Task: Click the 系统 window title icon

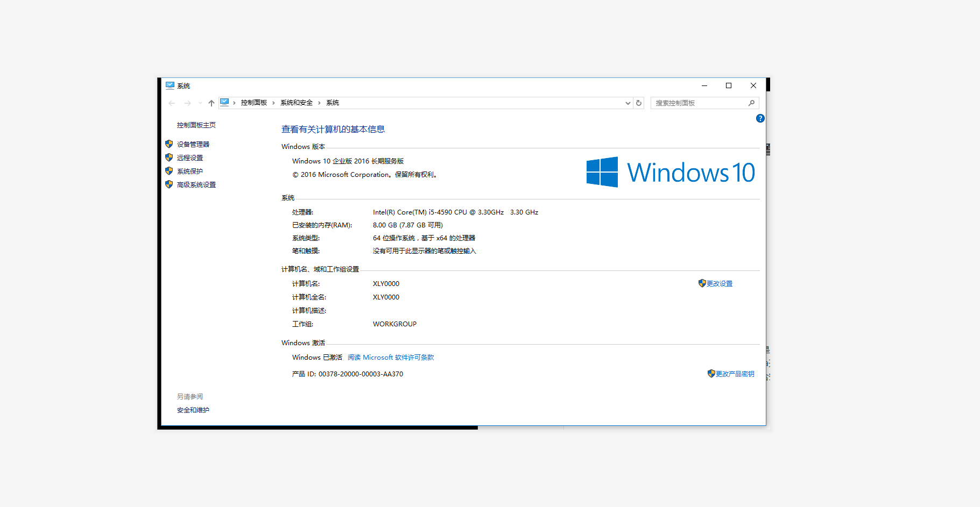Action: (x=170, y=85)
